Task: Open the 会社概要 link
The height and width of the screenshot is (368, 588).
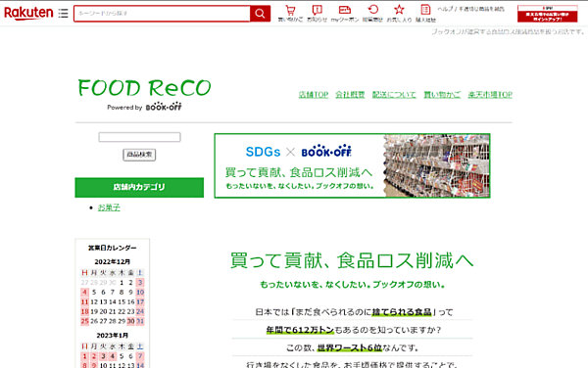Action: click(350, 95)
